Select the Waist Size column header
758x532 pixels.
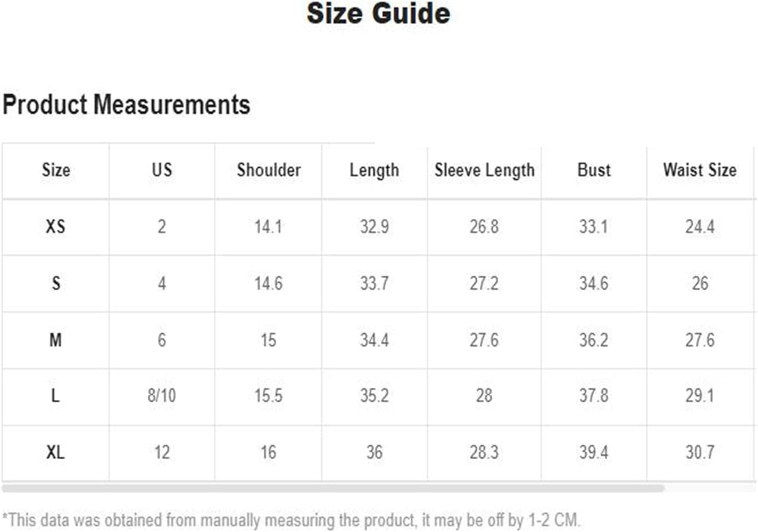coord(700,170)
